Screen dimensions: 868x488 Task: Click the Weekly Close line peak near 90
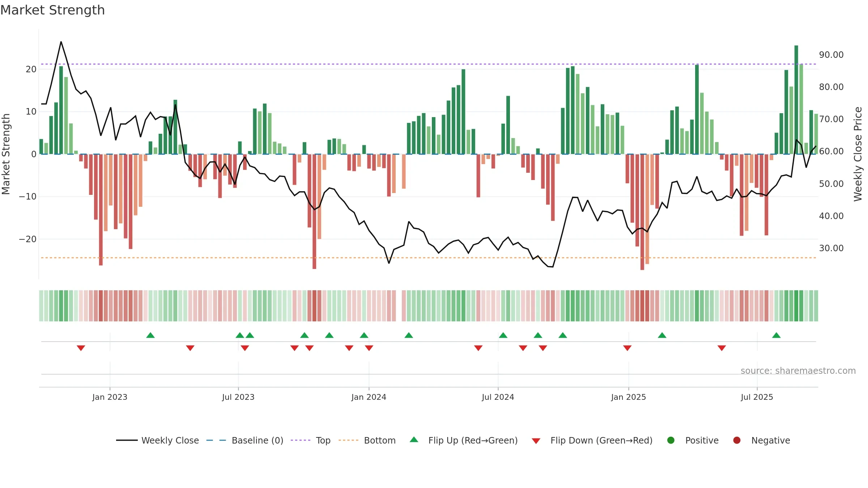(x=61, y=42)
